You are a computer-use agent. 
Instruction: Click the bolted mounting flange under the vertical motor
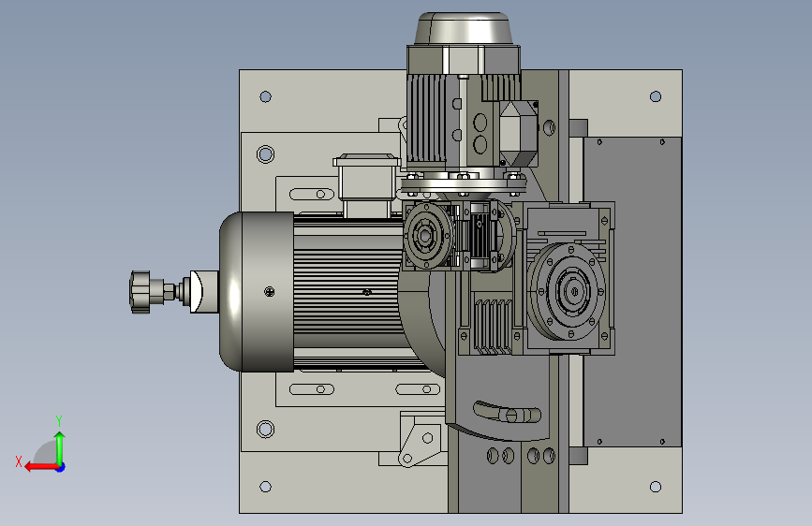tap(463, 183)
